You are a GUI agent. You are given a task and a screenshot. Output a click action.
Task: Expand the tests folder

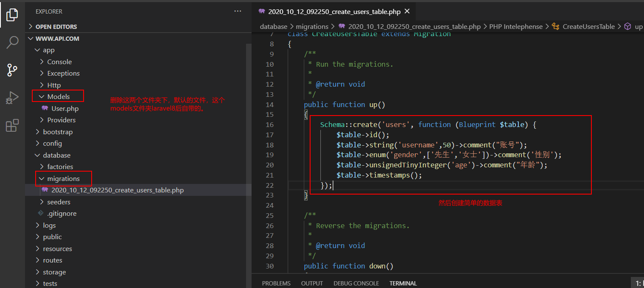click(x=37, y=283)
